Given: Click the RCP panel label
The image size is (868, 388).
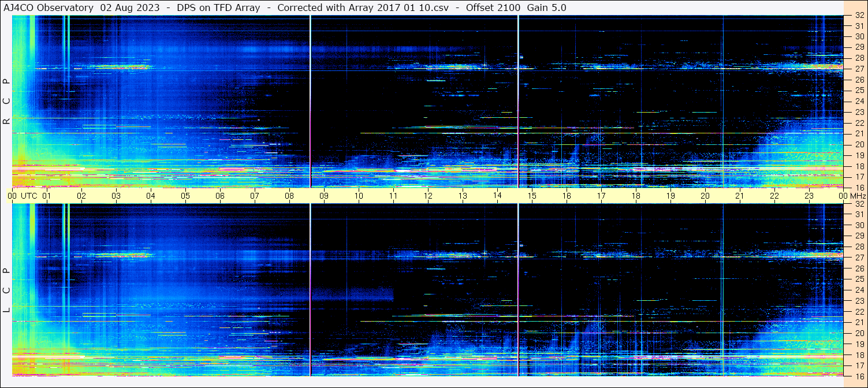Looking at the screenshot, I should tap(7, 102).
